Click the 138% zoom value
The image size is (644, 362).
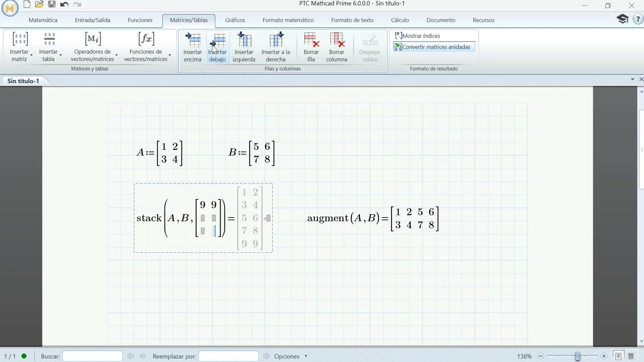(524, 356)
